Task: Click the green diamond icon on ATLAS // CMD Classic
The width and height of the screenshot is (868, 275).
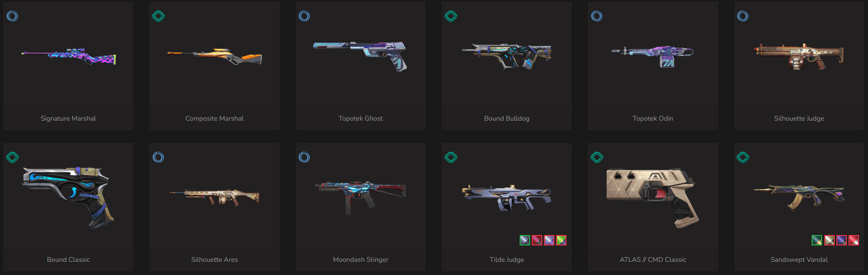Action: point(597,157)
